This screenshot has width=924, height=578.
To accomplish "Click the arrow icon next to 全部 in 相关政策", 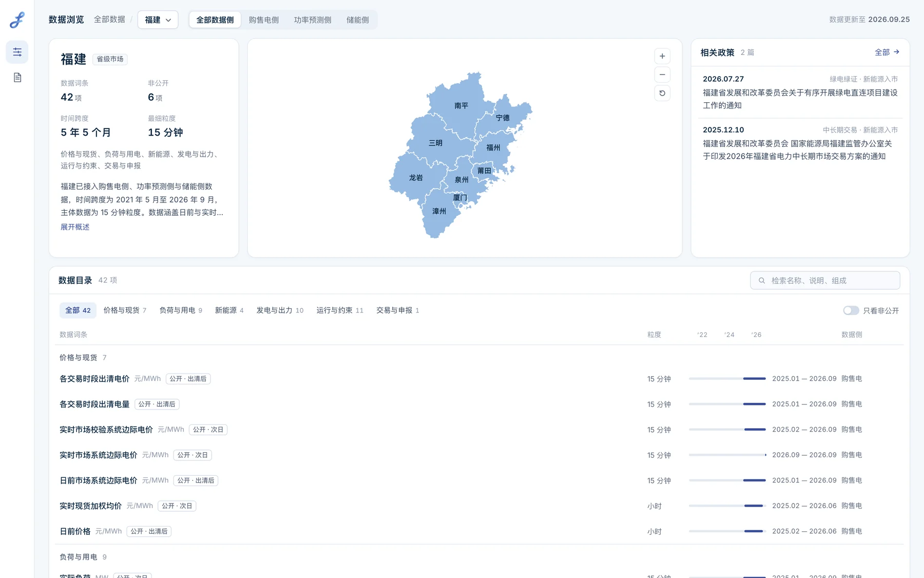I will [x=896, y=52].
